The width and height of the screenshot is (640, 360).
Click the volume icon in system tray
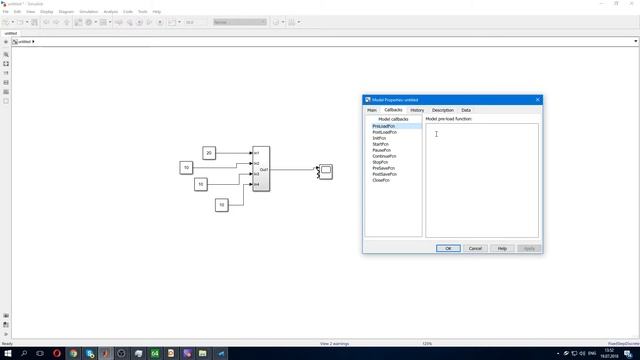pyautogui.click(x=582, y=353)
